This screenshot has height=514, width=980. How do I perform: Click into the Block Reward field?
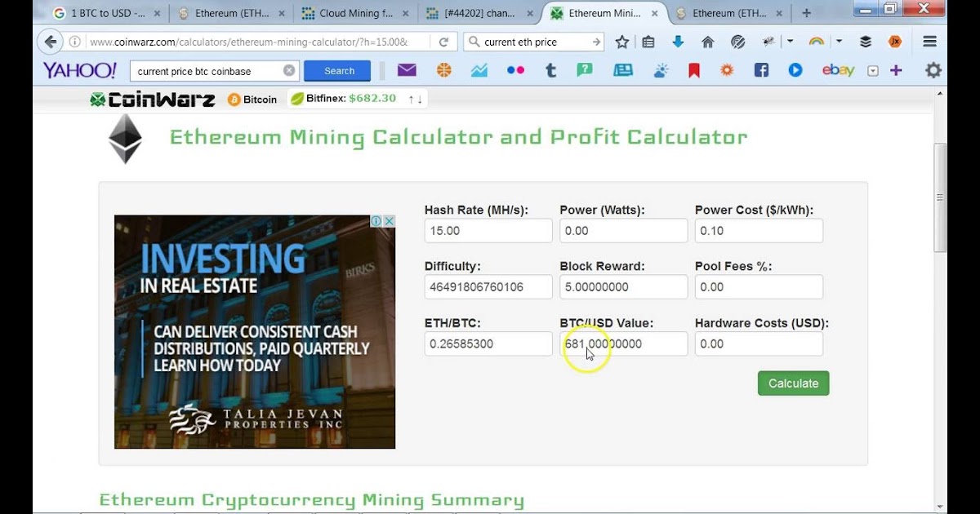[624, 287]
